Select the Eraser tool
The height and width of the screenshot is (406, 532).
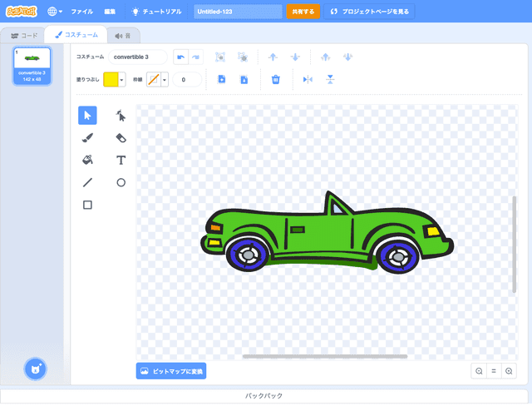[x=121, y=137]
